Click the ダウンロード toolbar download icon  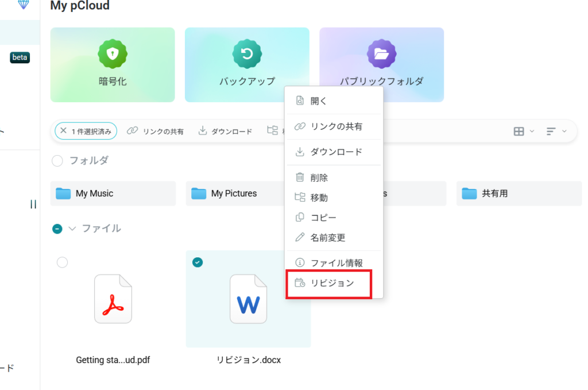point(202,131)
